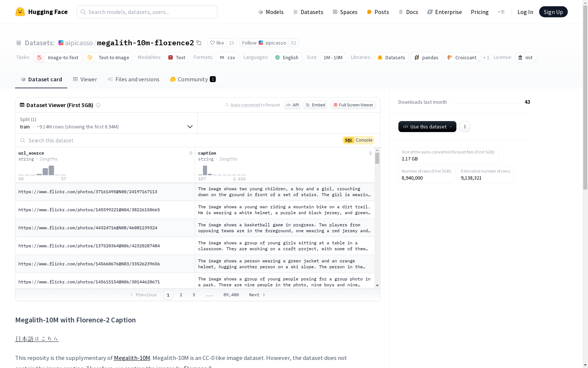Focus the models and datasets search box
This screenshot has width=588, height=368.
(x=147, y=12)
